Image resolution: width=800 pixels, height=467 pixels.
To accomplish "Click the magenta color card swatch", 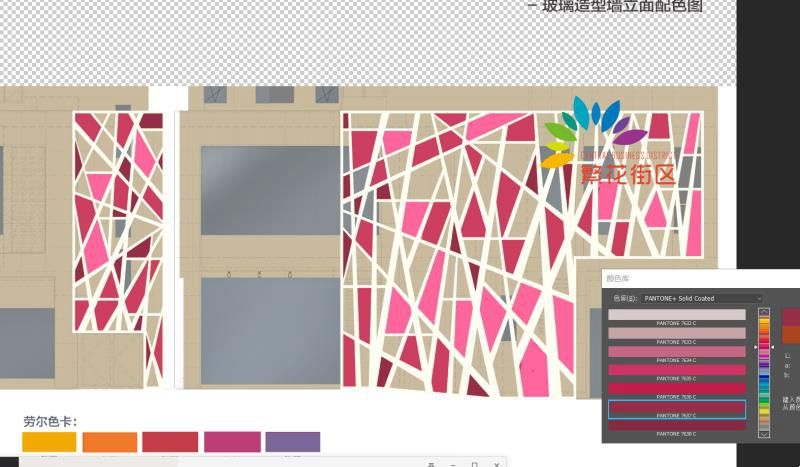I will pos(232,441).
